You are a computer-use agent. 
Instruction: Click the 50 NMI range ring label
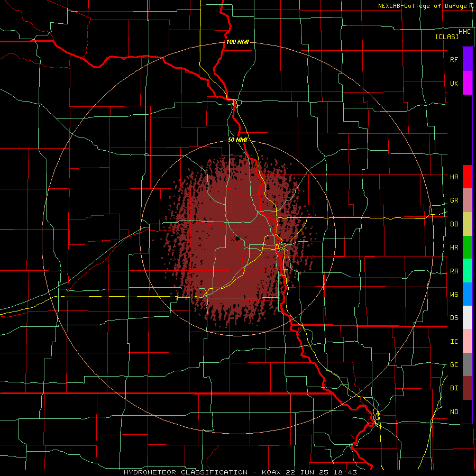pyautogui.click(x=237, y=140)
